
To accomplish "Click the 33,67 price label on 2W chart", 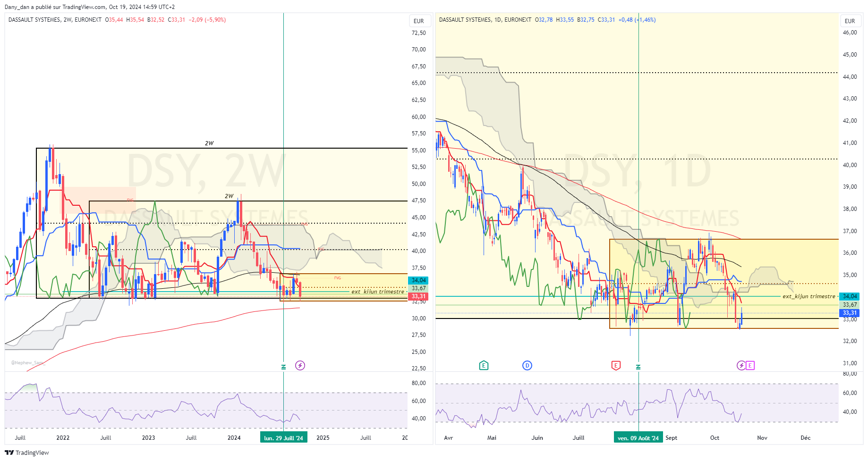I will click(x=418, y=288).
